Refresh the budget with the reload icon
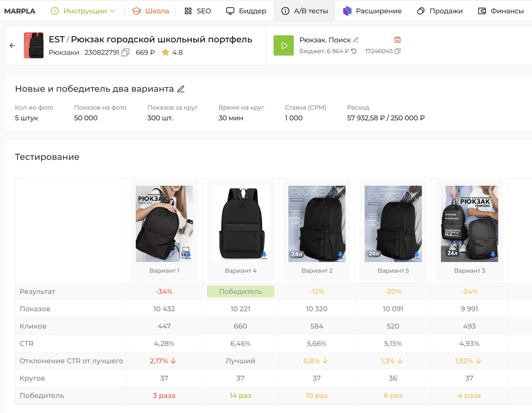Viewport: 532px width, 413px height. coord(354,51)
